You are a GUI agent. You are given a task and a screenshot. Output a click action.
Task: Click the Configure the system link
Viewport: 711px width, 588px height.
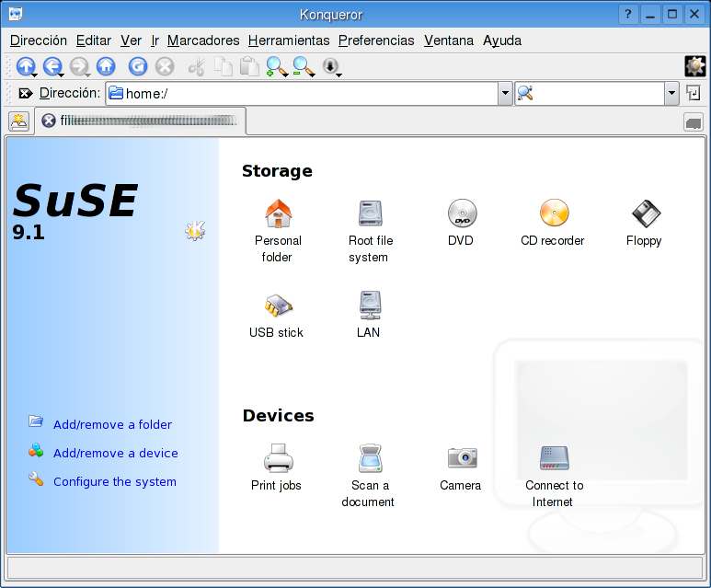[115, 482]
